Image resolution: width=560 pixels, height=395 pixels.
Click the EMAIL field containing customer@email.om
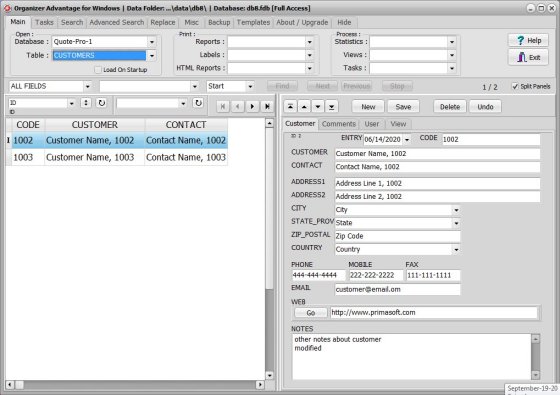397,290
